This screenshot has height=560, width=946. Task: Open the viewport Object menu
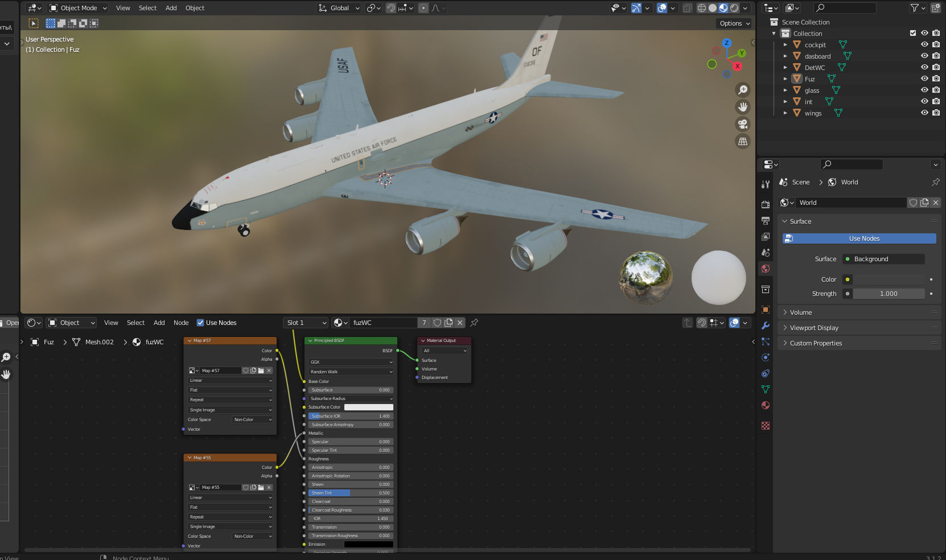click(195, 8)
